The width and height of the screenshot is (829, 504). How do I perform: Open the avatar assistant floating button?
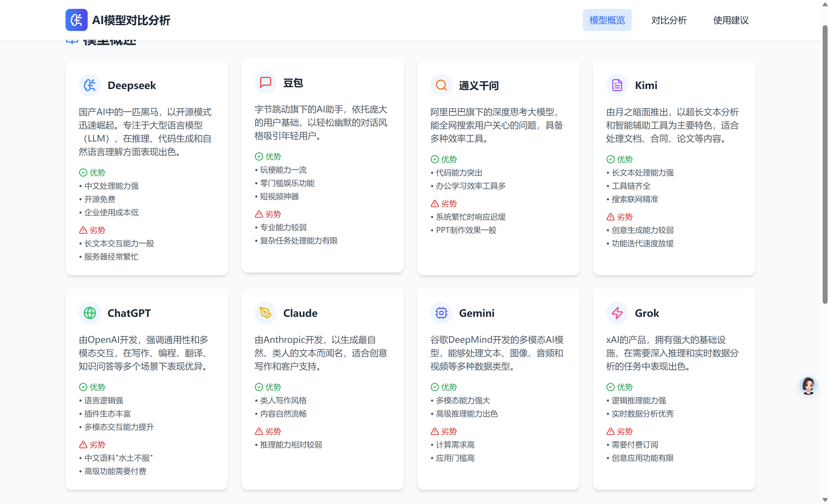pyautogui.click(x=808, y=386)
